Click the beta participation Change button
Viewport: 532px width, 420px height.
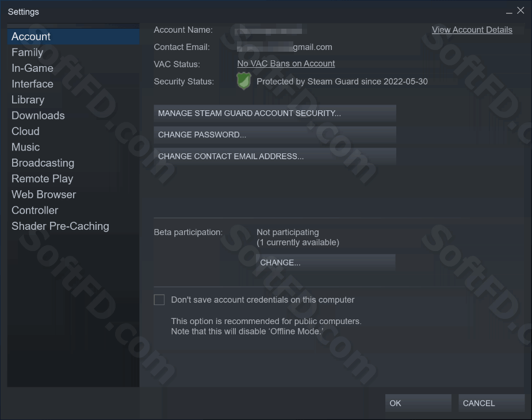(326, 263)
